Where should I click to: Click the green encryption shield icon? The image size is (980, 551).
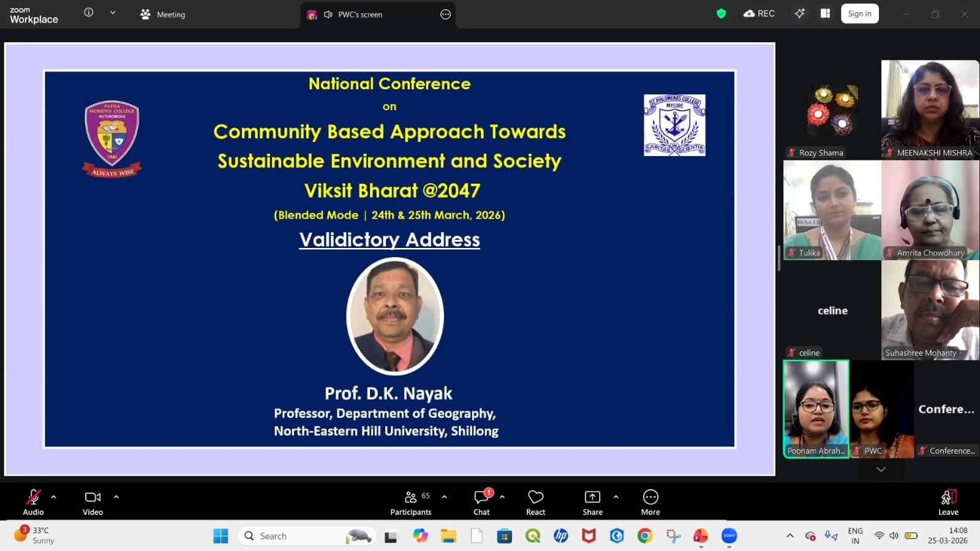pyautogui.click(x=722, y=13)
